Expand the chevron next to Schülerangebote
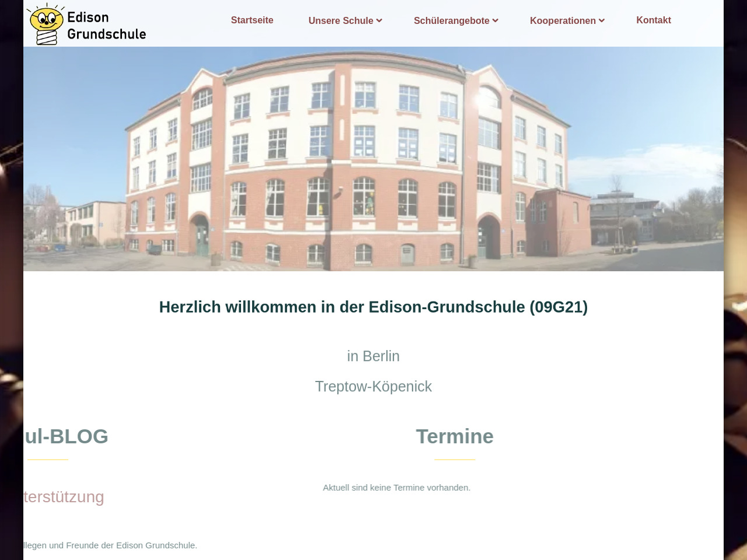 click(x=495, y=21)
